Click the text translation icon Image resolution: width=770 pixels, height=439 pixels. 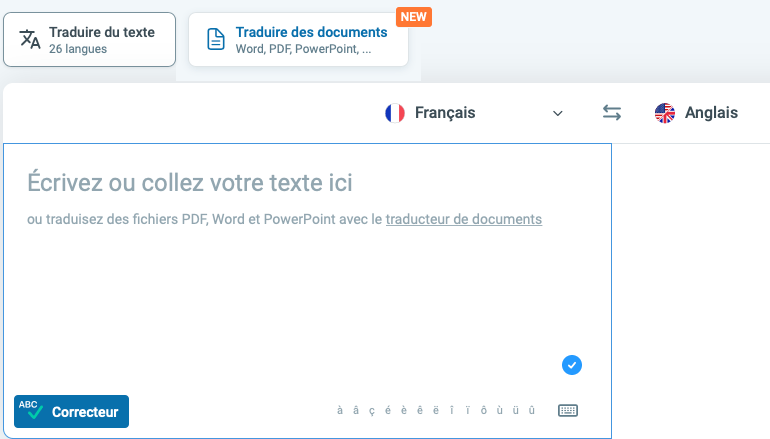[31, 39]
